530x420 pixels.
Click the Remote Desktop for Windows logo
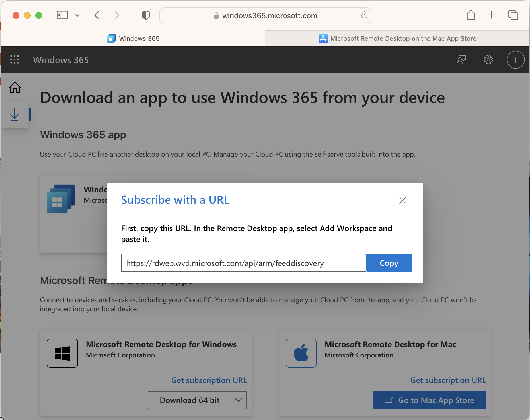62,353
